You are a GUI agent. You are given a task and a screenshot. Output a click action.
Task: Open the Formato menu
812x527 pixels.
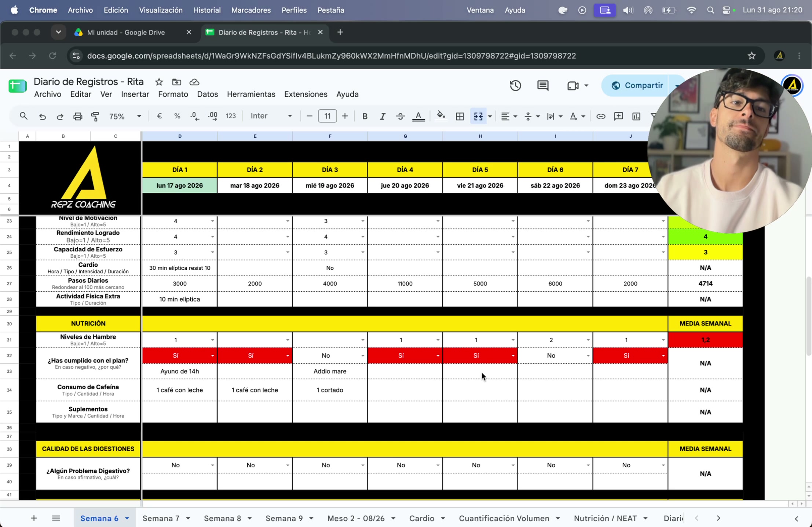pyautogui.click(x=173, y=94)
